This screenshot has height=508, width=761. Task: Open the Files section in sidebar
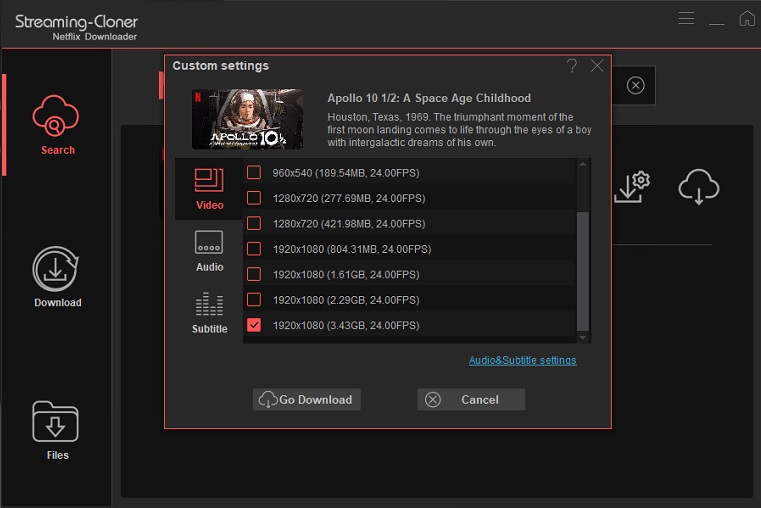(x=56, y=430)
